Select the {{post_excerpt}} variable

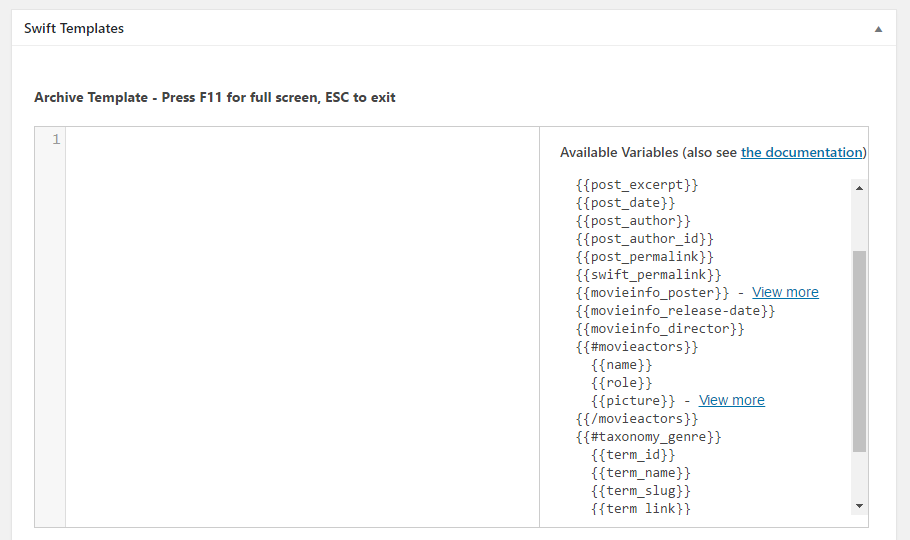coord(637,185)
